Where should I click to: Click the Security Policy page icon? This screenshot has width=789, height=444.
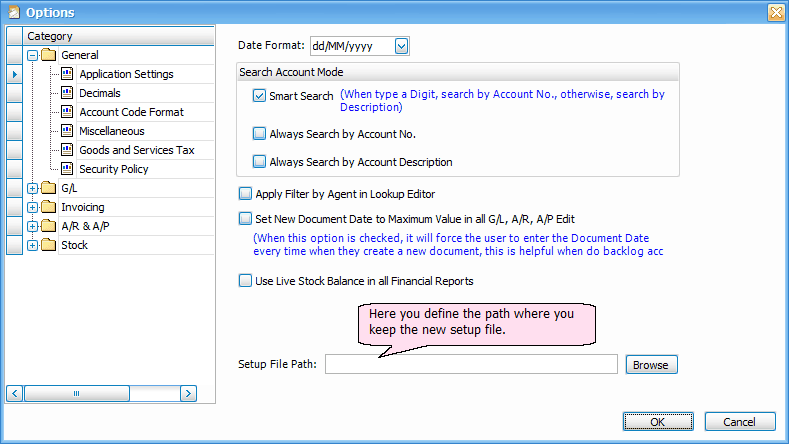68,169
